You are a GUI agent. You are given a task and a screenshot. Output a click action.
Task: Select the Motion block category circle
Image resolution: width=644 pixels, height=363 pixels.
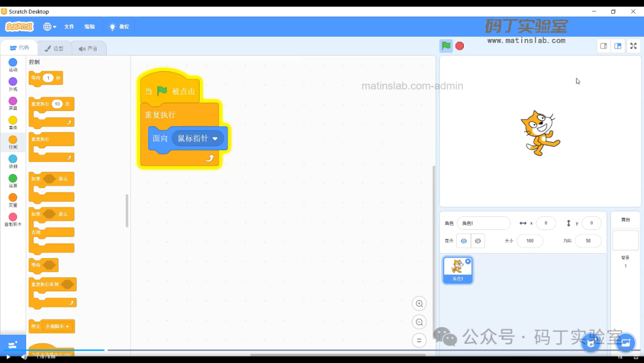click(13, 63)
